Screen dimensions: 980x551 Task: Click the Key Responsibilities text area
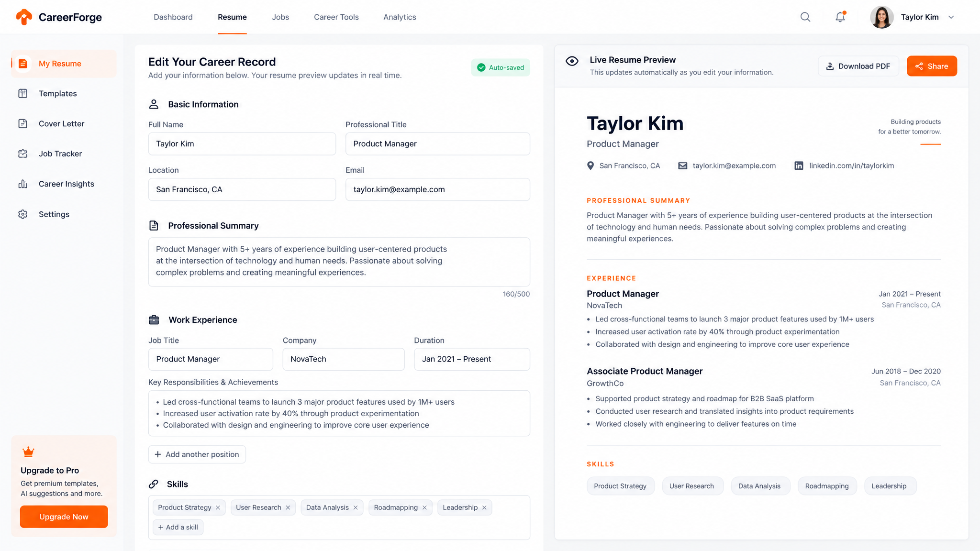click(339, 413)
